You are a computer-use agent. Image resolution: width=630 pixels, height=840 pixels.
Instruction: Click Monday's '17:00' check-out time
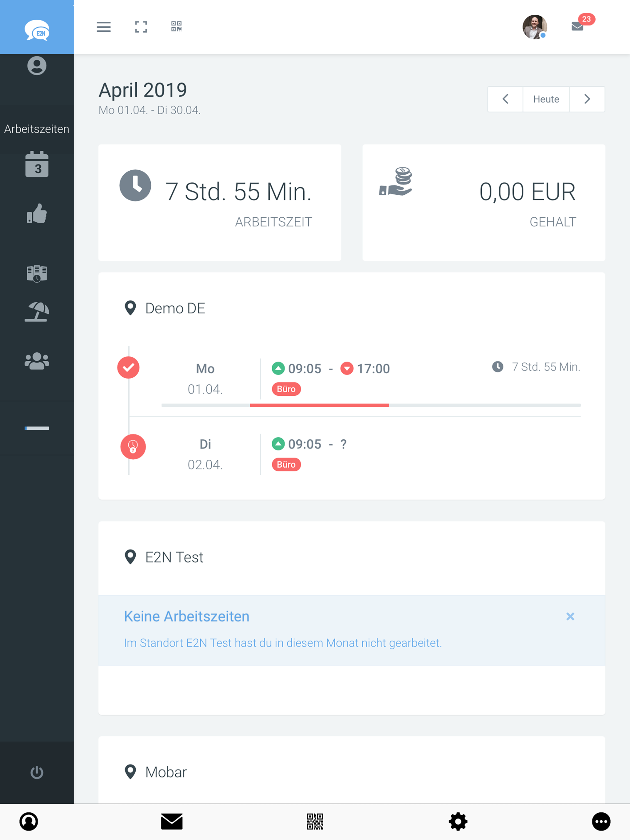pos(373,368)
